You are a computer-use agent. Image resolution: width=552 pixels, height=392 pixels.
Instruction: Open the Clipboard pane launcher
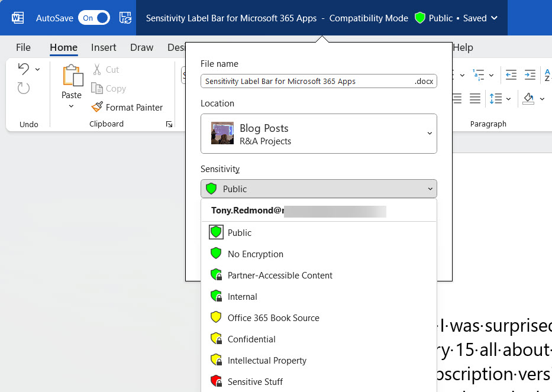169,124
